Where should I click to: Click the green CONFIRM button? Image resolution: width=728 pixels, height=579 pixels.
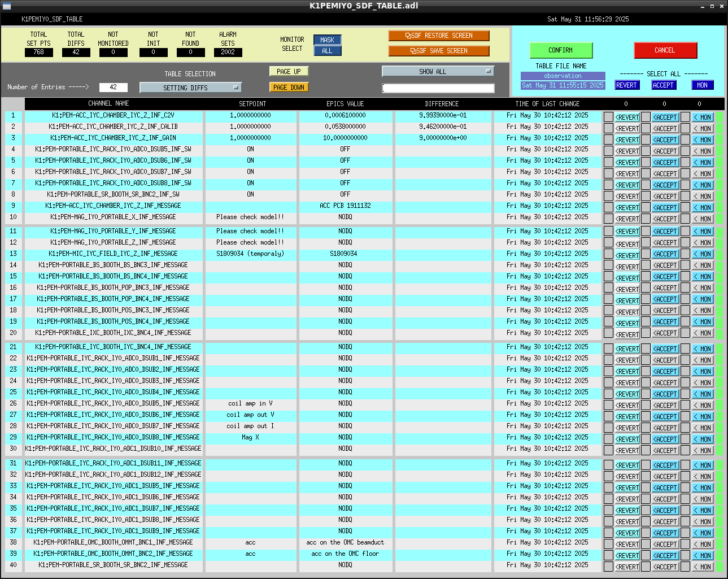pyautogui.click(x=561, y=50)
